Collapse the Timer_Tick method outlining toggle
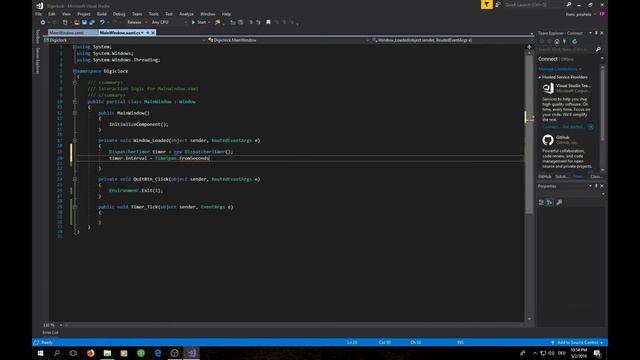 (75, 207)
